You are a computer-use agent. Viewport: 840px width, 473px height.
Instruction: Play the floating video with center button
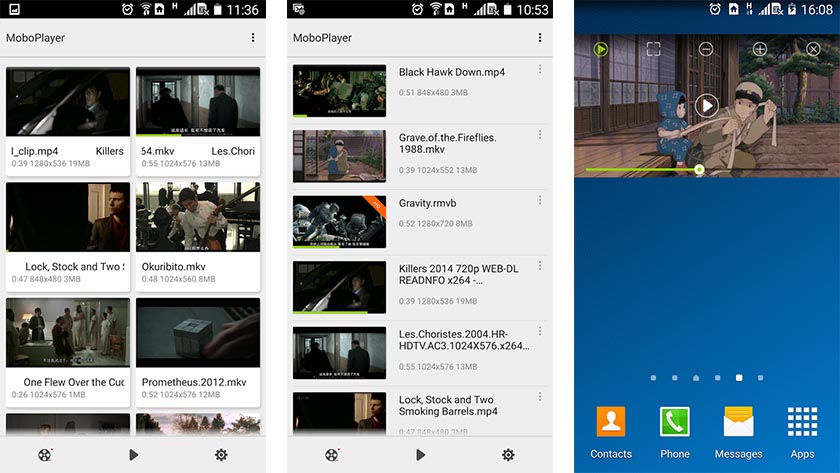(707, 106)
